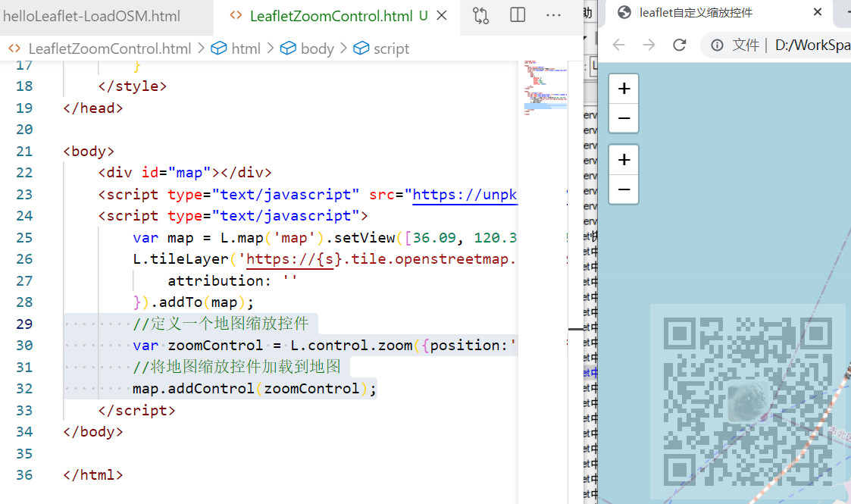
Task: Go back in the browser
Action: [x=618, y=45]
